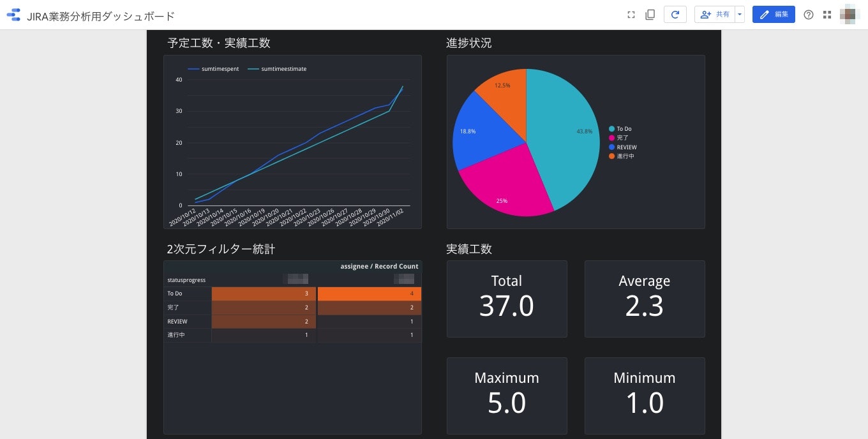Open the Google apps grid icon

pyautogui.click(x=827, y=15)
